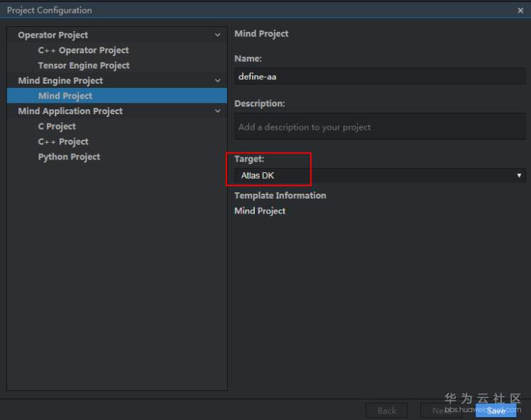Screen dimensions: 531x420
Task: Select the Mind Application Project category
Action: [x=70, y=111]
